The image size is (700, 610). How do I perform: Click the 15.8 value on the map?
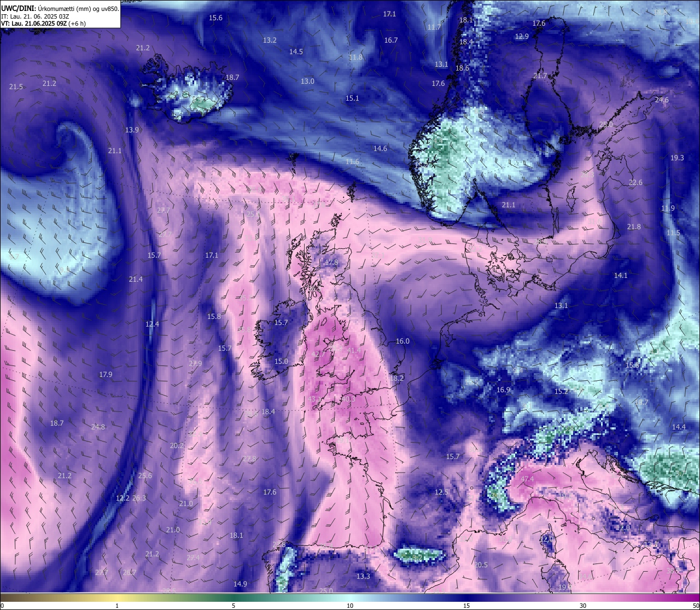tap(214, 317)
